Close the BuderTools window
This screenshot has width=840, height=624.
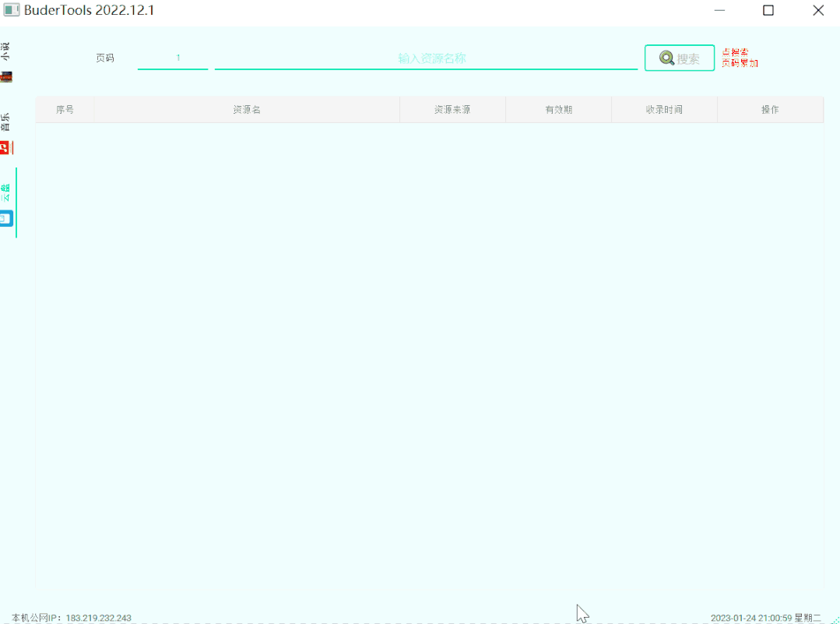[x=818, y=10]
